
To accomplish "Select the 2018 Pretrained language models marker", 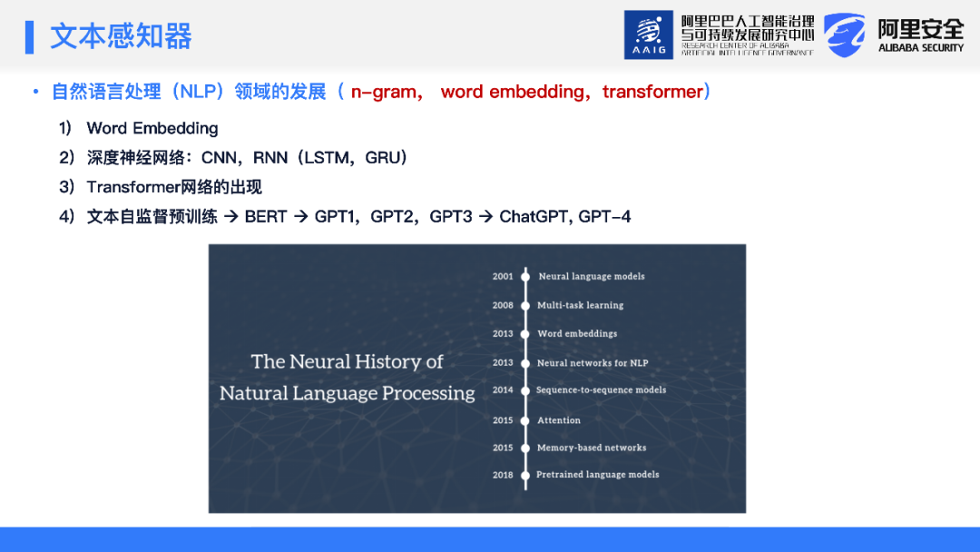I will click(x=525, y=475).
